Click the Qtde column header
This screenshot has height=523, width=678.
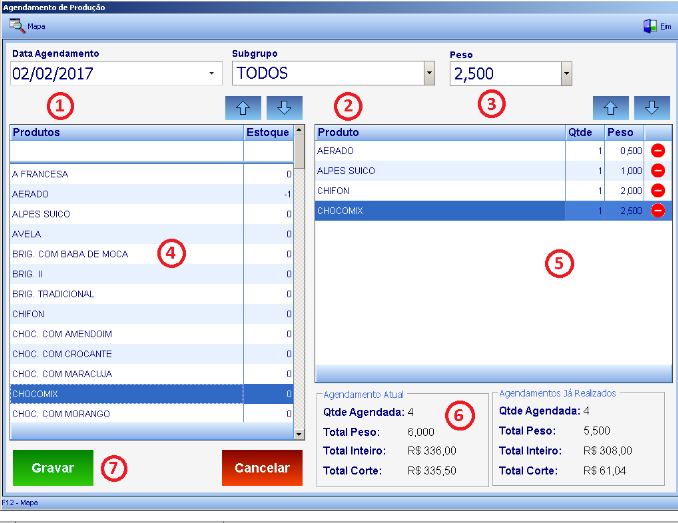[x=585, y=132]
